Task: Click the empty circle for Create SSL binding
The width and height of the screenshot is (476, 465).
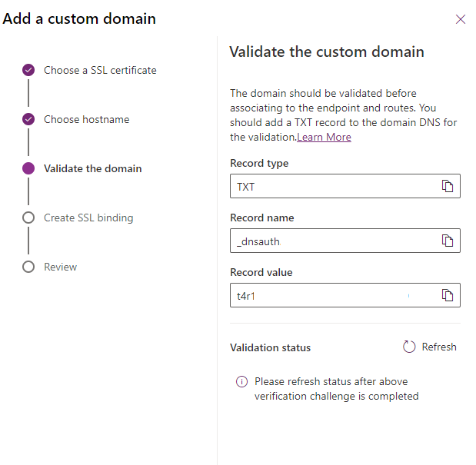Action: point(28,218)
